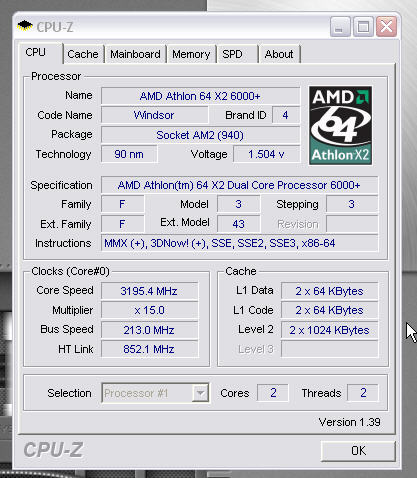Click the Model value field '3'
This screenshot has width=417, height=478.
[x=238, y=204]
